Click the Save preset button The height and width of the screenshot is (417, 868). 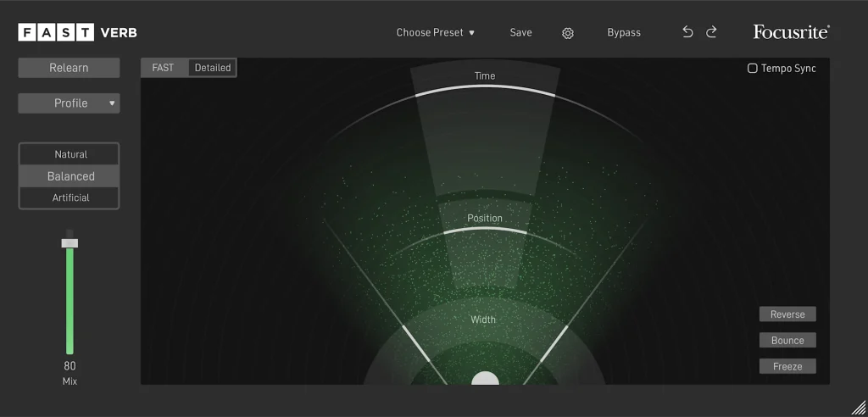(520, 33)
